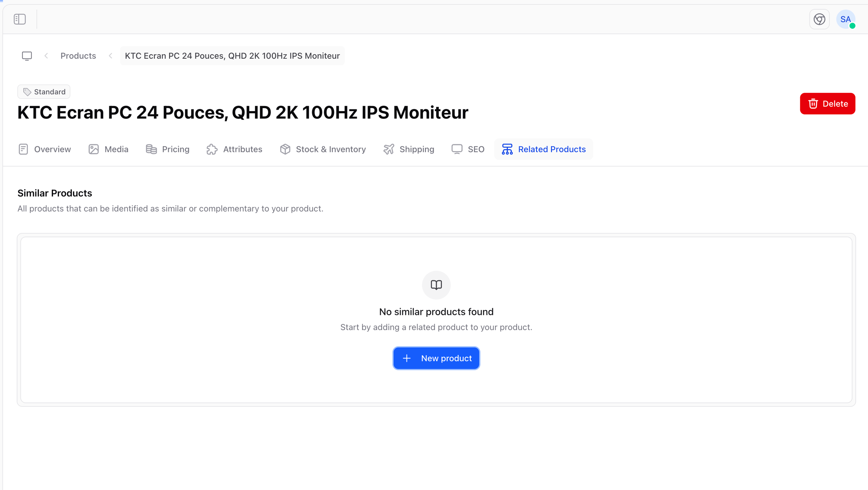Click the product title heading
This screenshot has height=490, width=868.
coord(243,113)
